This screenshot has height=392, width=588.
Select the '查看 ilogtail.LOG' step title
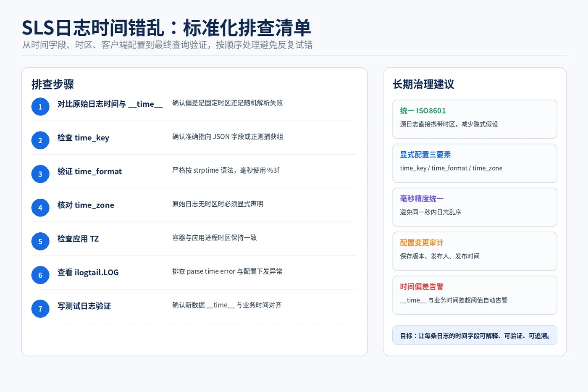88,272
